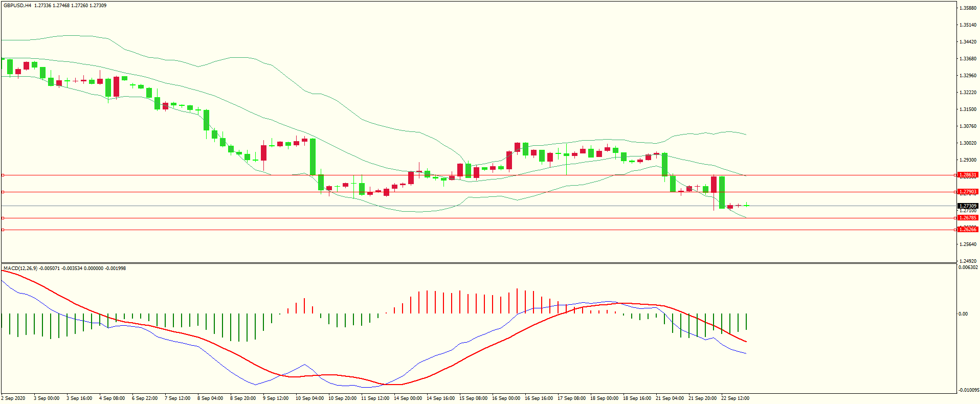Image resolution: width=980 pixels, height=404 pixels.
Task: Select left-end handle of the 1.26785 line
Action: pos(3,218)
